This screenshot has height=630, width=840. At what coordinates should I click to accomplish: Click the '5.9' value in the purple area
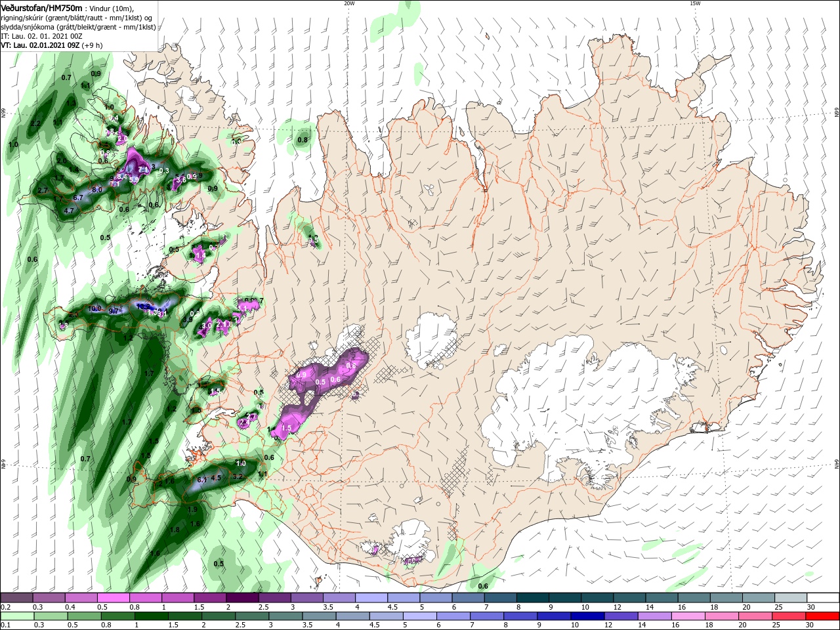point(134,179)
